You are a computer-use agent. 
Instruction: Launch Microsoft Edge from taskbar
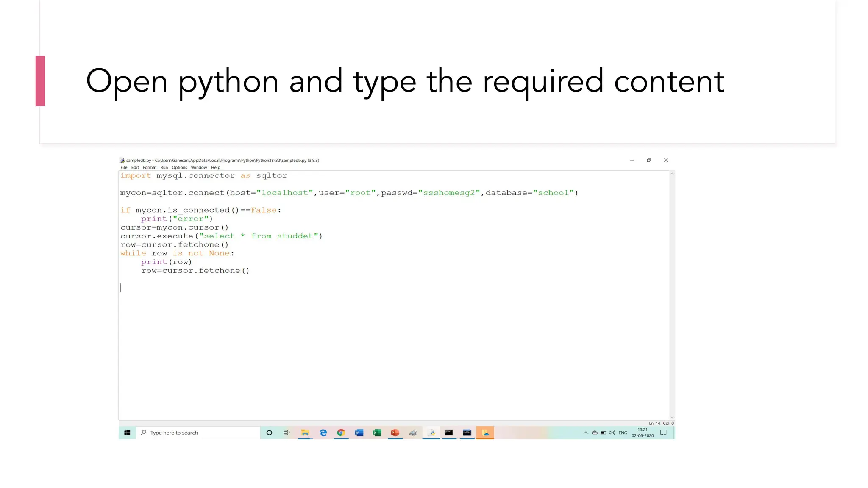pos(323,433)
